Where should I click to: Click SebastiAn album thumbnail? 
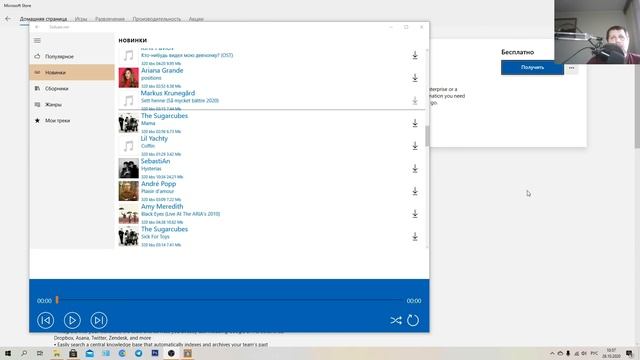[129, 168]
